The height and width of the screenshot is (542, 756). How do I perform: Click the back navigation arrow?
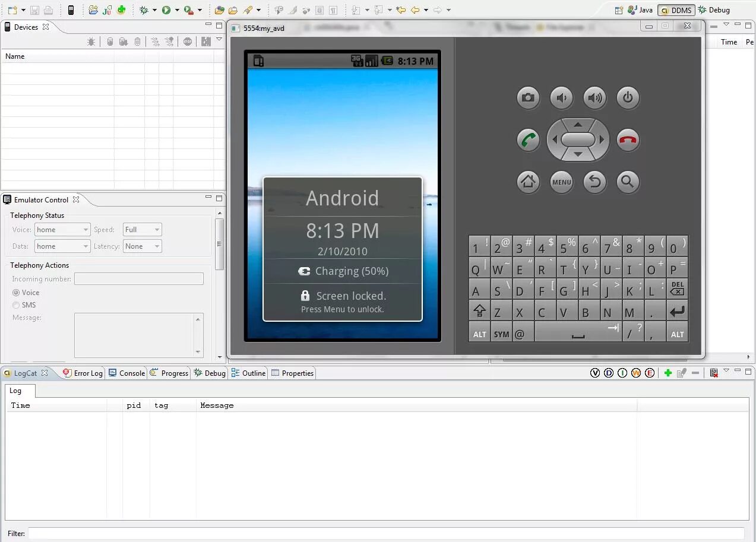point(415,9)
